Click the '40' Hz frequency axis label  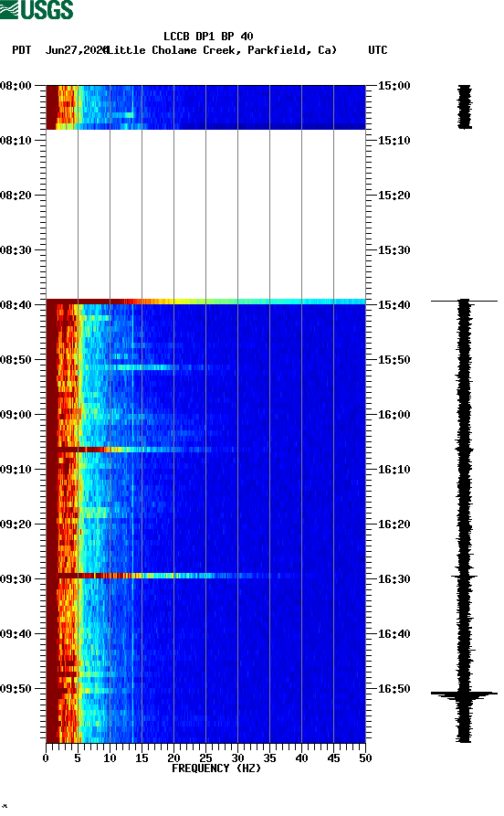(x=301, y=758)
